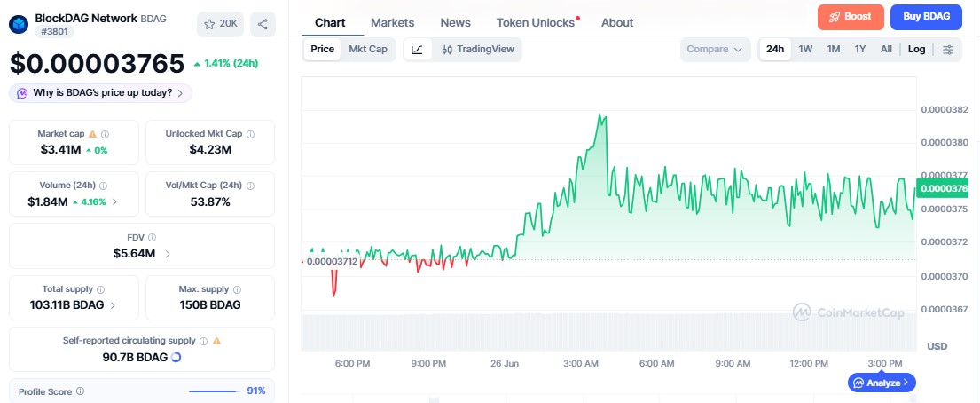
Task: Click the Buy BDAG button
Action: point(926,17)
